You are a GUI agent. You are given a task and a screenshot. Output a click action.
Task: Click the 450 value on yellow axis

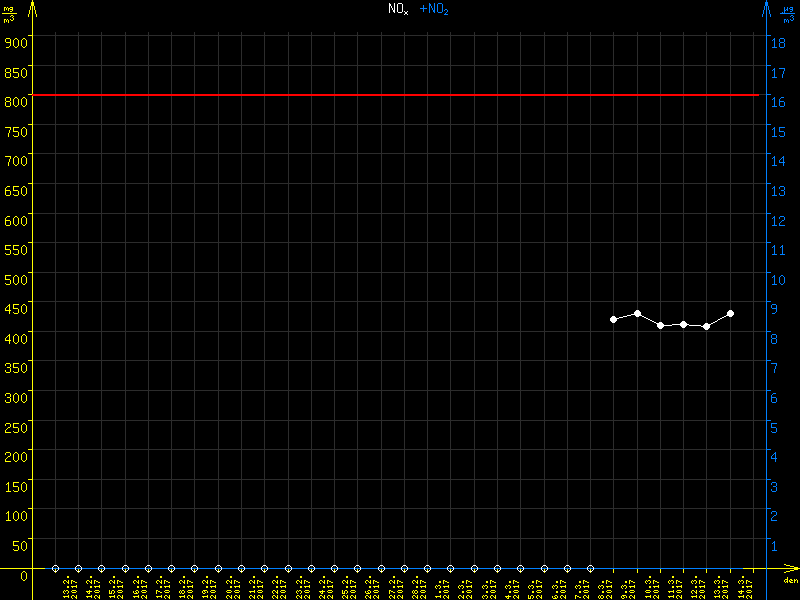(15, 308)
